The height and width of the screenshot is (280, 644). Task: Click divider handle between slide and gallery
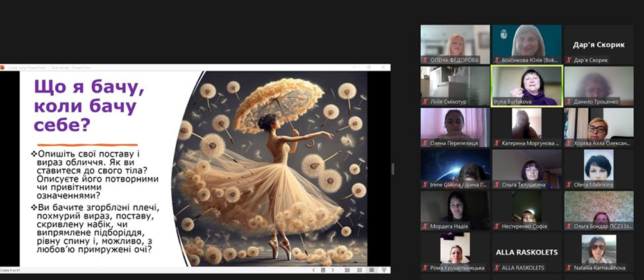[393, 169]
